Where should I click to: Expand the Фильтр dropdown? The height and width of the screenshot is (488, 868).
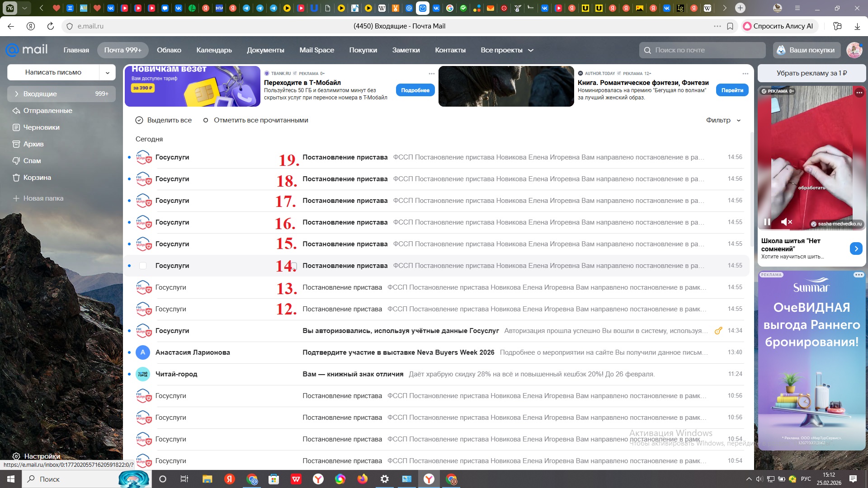(723, 120)
